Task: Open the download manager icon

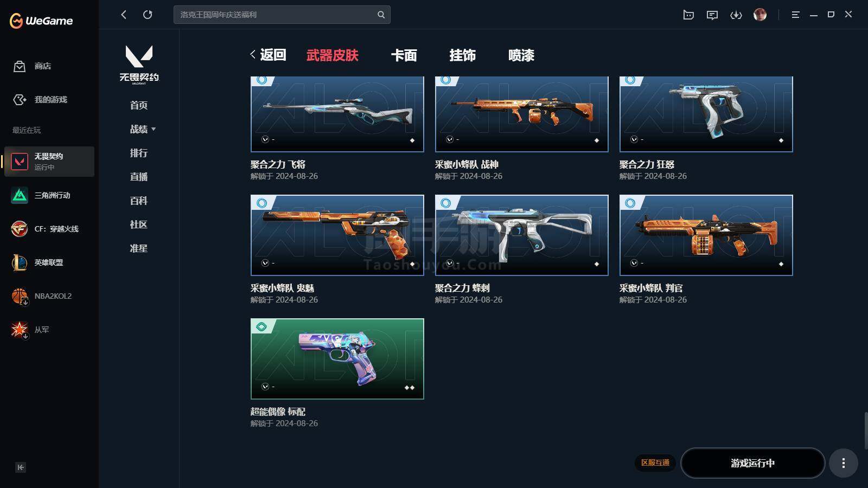Action: coord(736,15)
